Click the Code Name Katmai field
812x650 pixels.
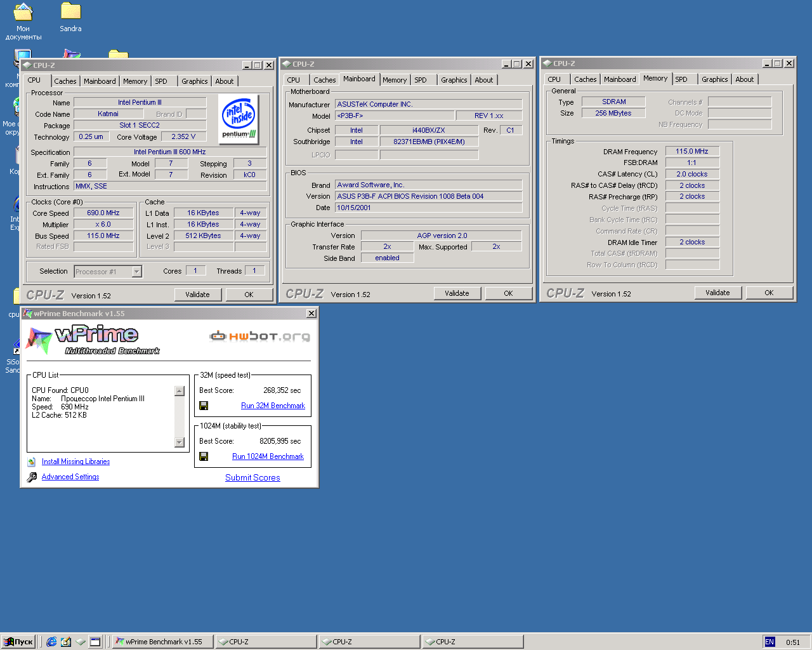108,114
